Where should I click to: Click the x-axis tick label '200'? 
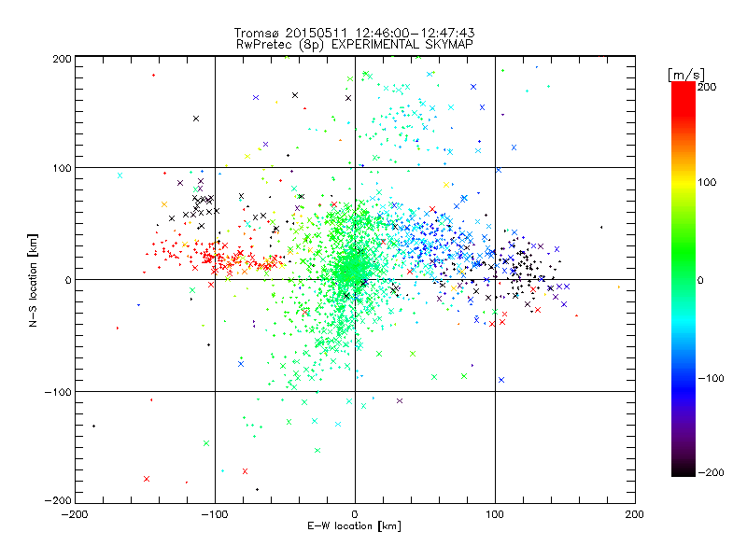[635, 514]
